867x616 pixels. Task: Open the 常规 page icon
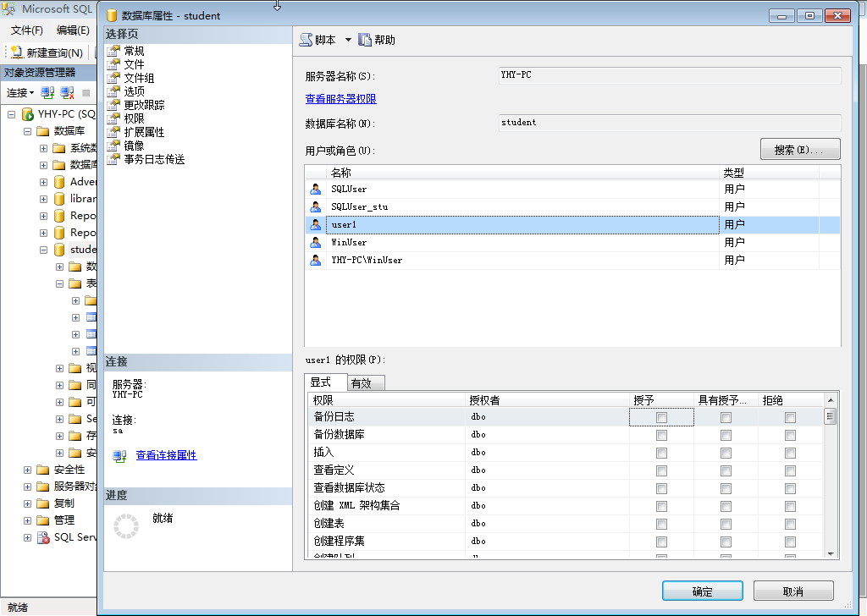pos(113,51)
